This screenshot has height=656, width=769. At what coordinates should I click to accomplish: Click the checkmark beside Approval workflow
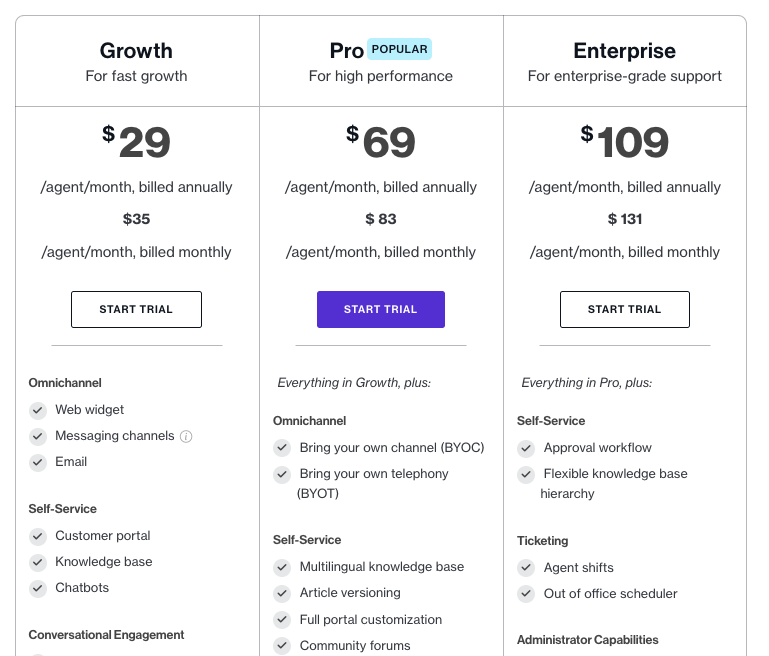526,448
